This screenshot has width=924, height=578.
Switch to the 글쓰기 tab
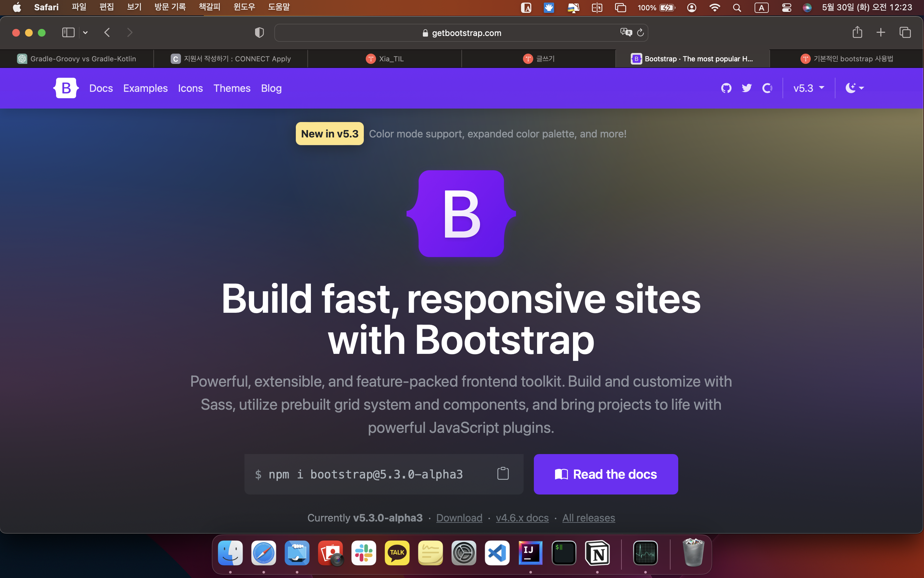click(538, 58)
